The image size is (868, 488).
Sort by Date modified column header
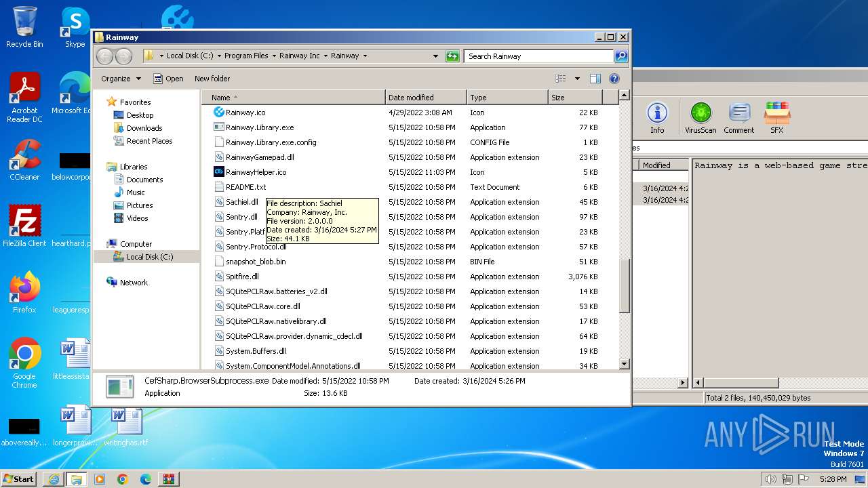[x=426, y=98]
